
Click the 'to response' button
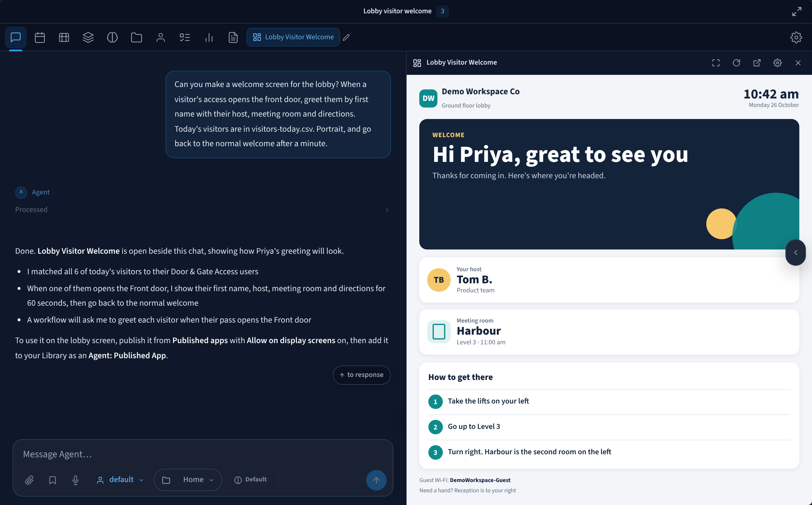point(361,375)
